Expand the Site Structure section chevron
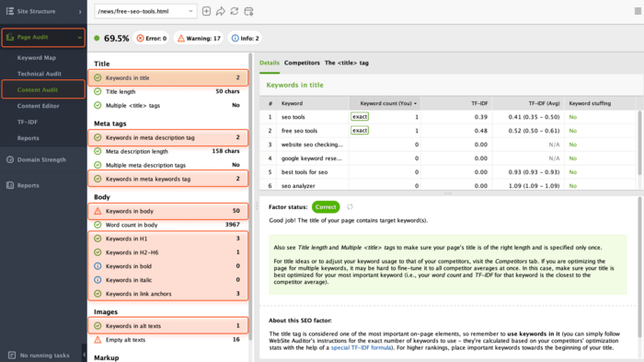 [80, 12]
